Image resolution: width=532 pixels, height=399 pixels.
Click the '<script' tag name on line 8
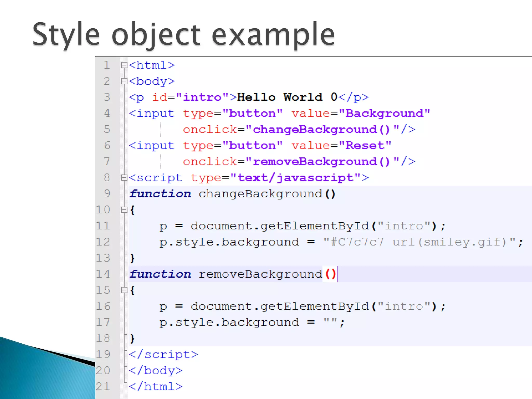coord(156,178)
